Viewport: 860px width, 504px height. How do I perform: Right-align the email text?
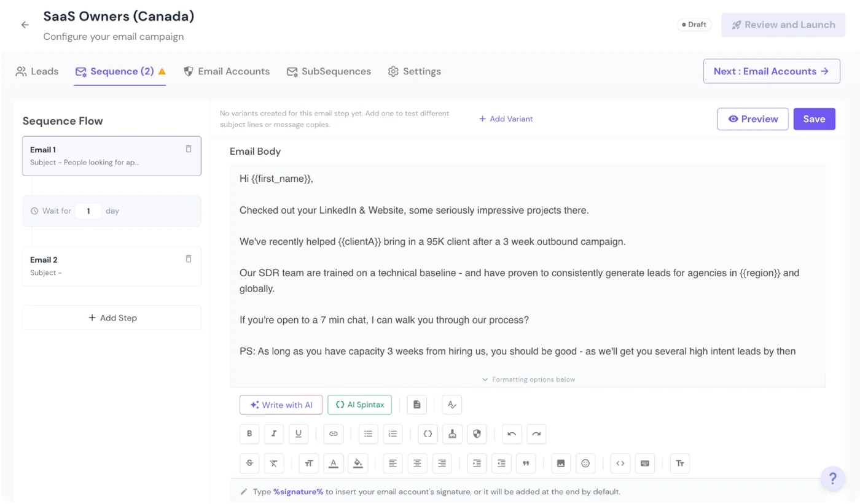tap(442, 463)
